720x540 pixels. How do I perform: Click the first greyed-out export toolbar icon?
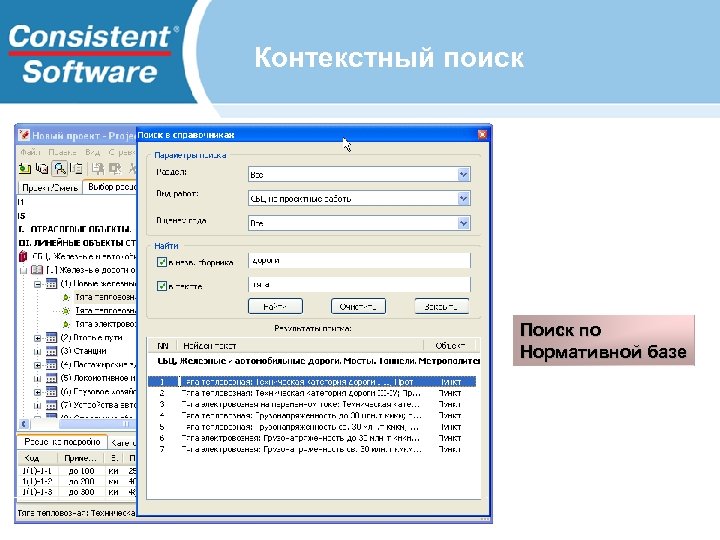point(97,169)
